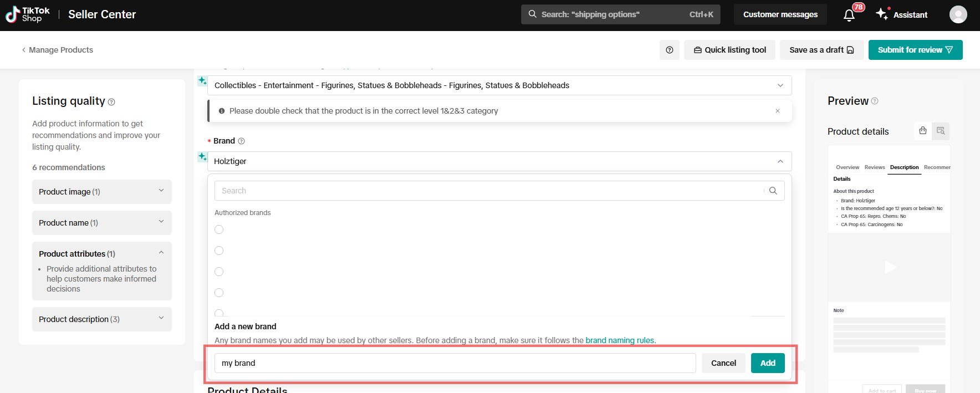
Task: Click the new brand name input field
Action: coord(455,363)
